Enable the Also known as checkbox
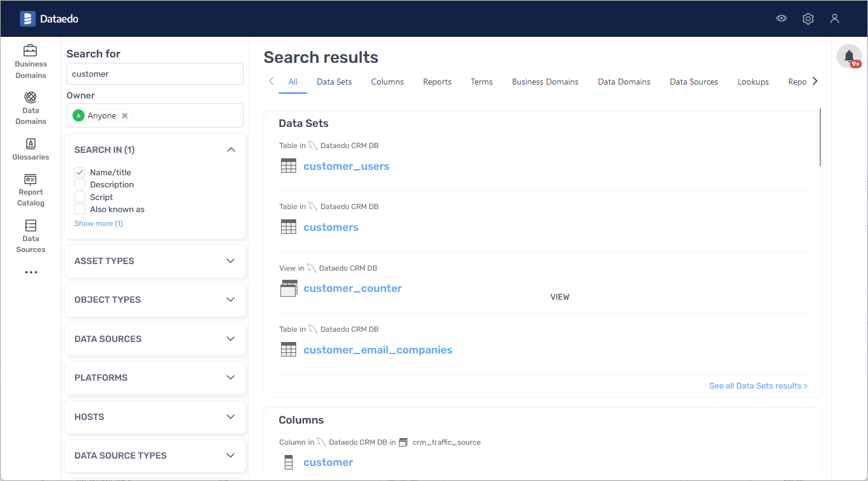This screenshot has width=868, height=481. pyautogui.click(x=80, y=209)
